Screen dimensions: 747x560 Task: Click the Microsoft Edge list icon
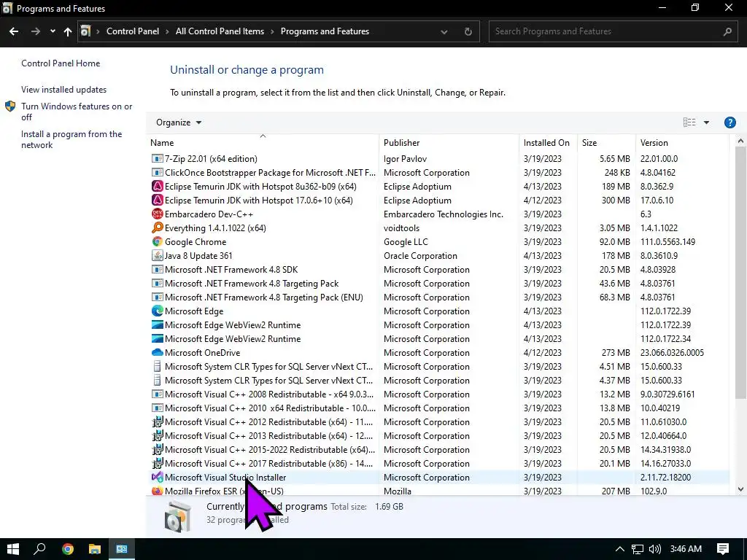[158, 311]
